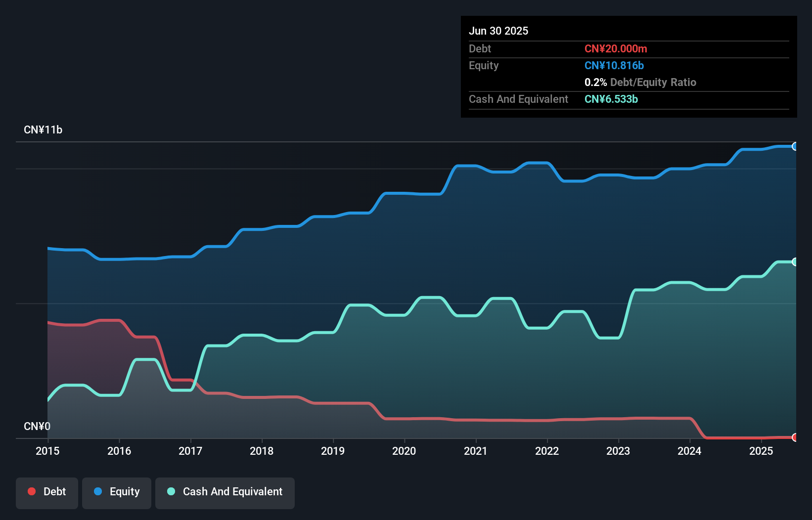Select the Equity line endpoint marker
This screenshot has height=520, width=812.
795,146
